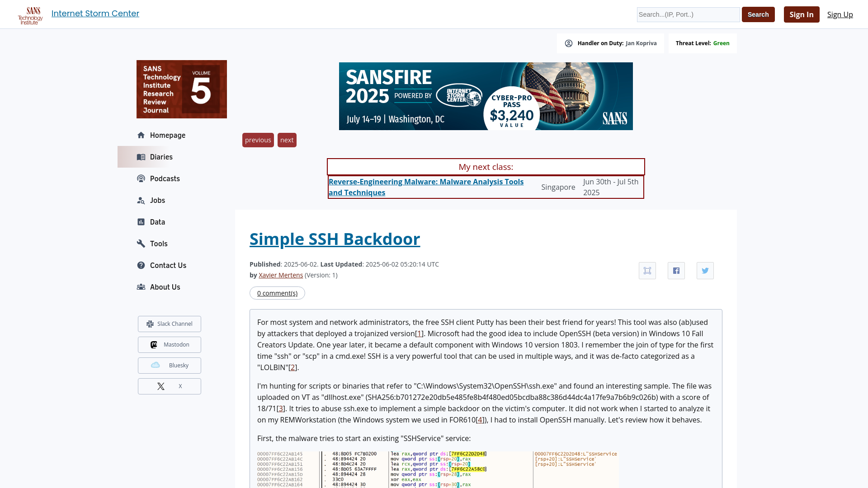Screen dimensions: 868x488
Task: Open author Xavier Mertens link
Action: [x=281, y=275]
